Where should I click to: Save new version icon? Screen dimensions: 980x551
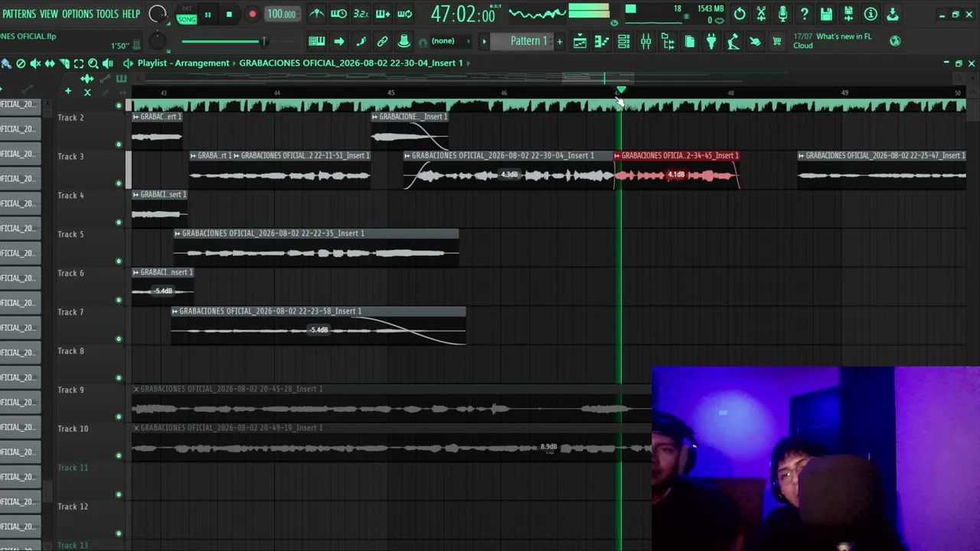[x=848, y=14]
